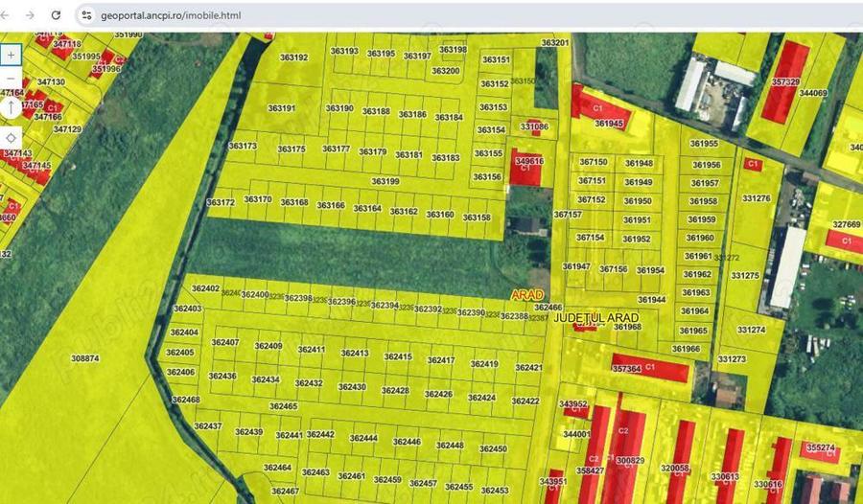Reset map orientation with the compass arrow
The image size is (863, 504).
pyautogui.click(x=11, y=107)
